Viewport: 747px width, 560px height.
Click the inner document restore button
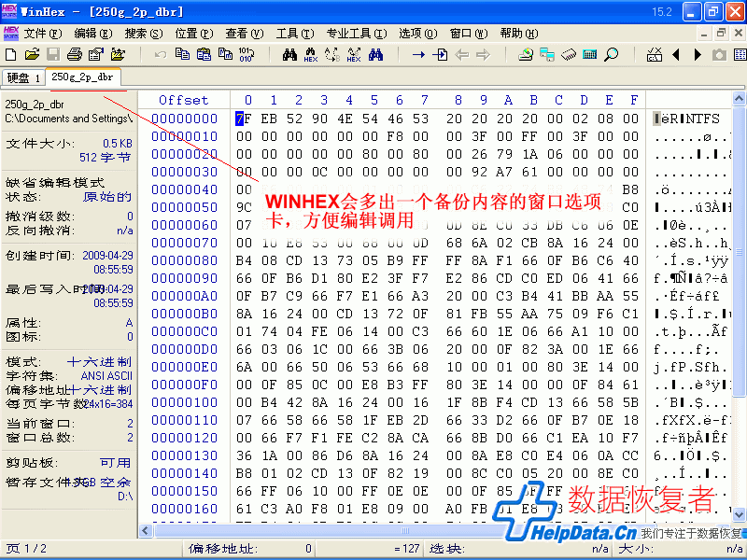click(x=721, y=33)
